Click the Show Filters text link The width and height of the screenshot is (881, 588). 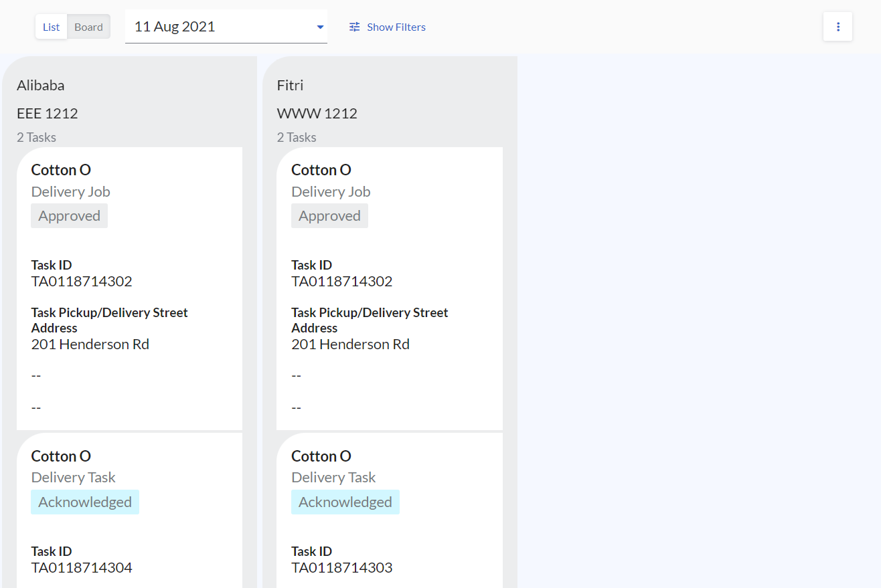(396, 27)
